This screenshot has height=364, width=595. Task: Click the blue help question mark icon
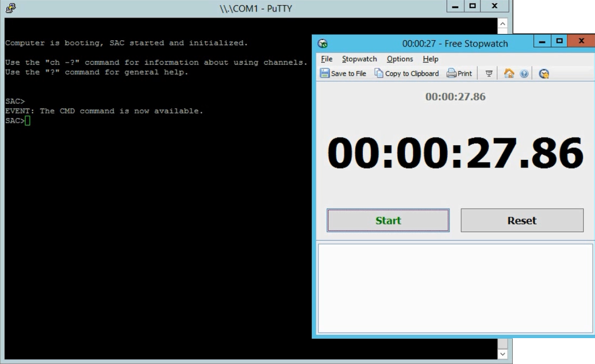pyautogui.click(x=524, y=74)
